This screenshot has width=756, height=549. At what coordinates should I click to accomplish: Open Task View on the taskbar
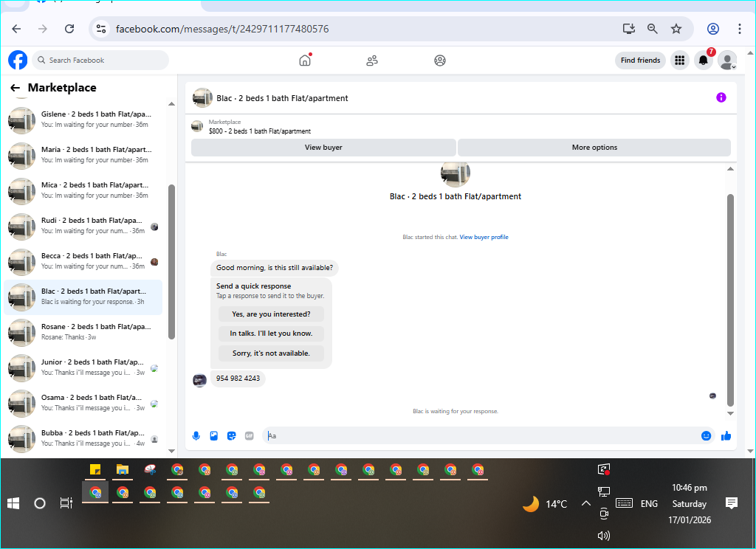click(66, 504)
